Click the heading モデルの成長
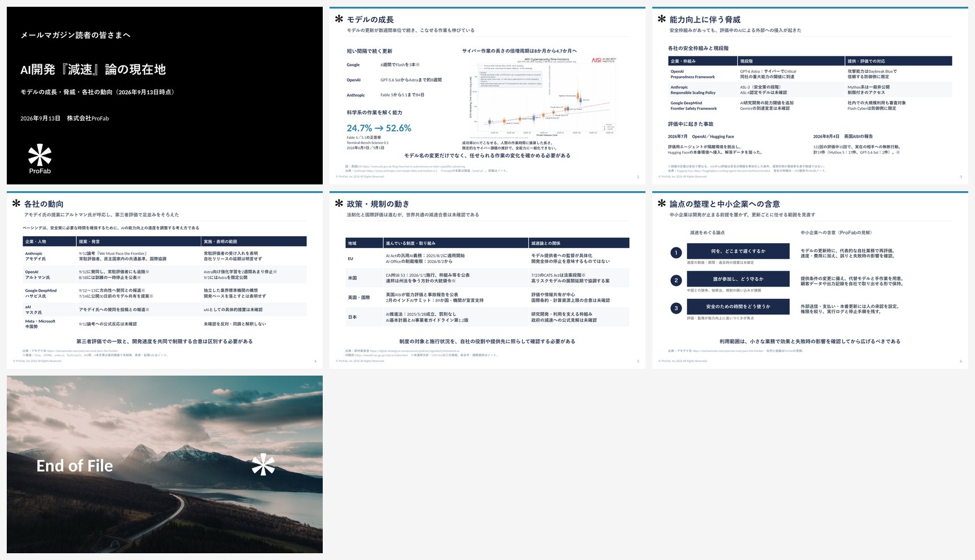Image resolution: width=975 pixels, height=560 pixels. (370, 20)
